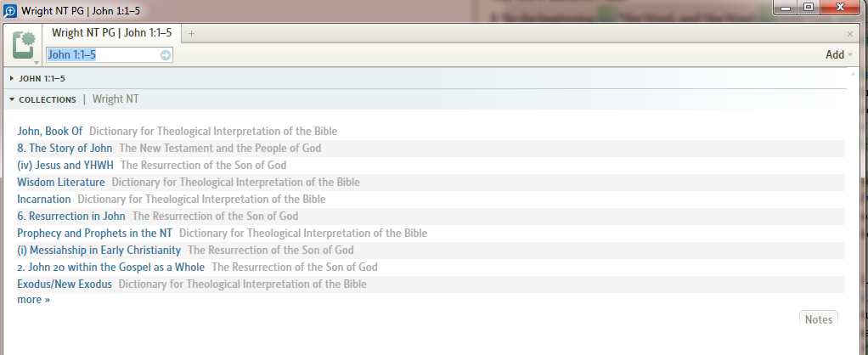The width and height of the screenshot is (868, 355).
Task: Open the John, Book Of article
Action: point(50,132)
